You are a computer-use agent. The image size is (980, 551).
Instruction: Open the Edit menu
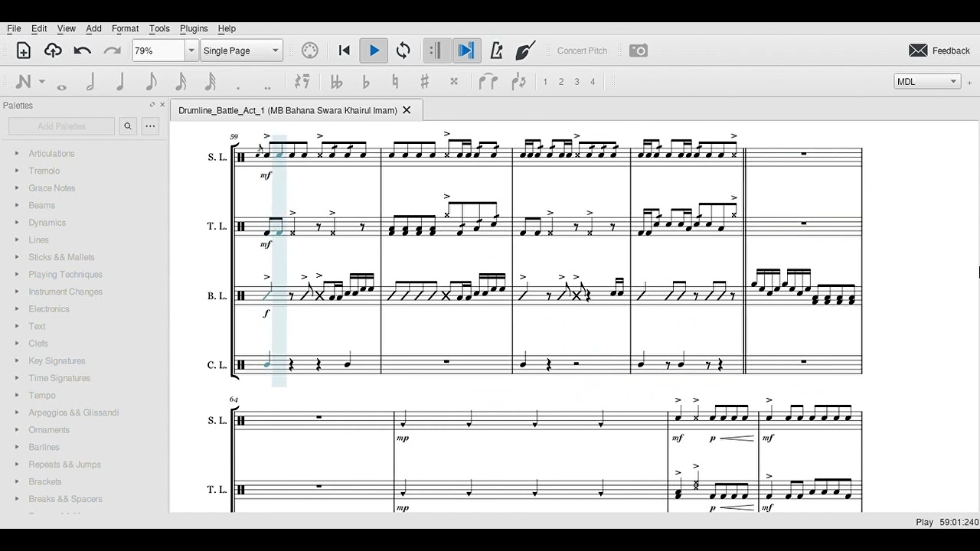(39, 28)
